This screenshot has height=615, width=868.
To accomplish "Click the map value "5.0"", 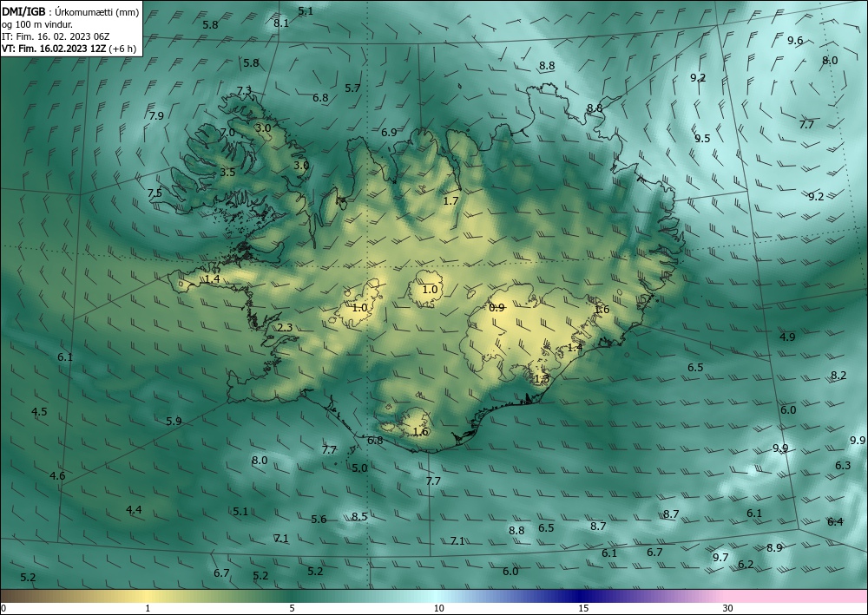I will coord(360,468).
